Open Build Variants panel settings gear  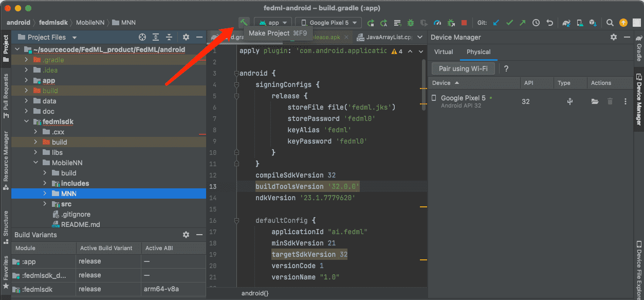pyautogui.click(x=186, y=235)
